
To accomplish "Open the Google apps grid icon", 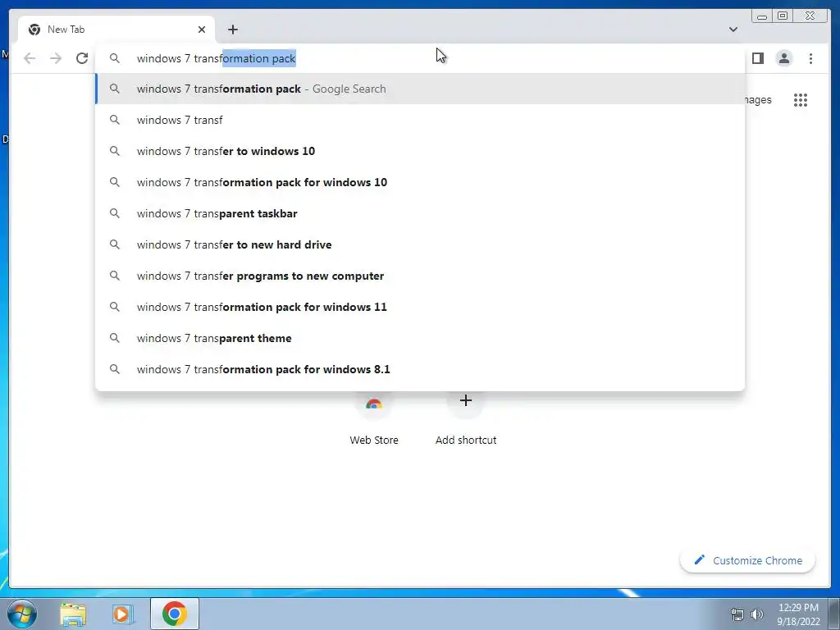I will (x=801, y=100).
